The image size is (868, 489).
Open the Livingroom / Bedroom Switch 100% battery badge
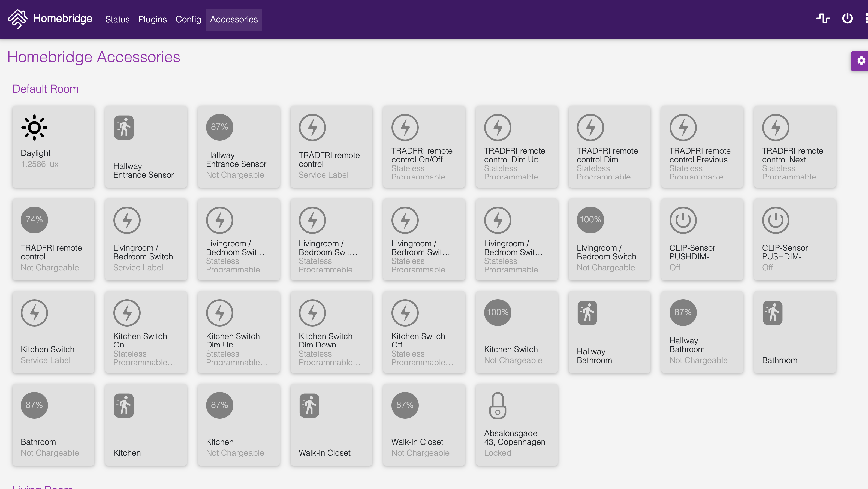coord(590,220)
